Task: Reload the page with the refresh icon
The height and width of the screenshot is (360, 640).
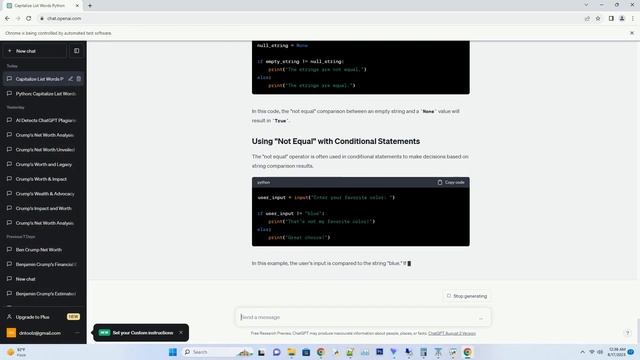Action: (x=29, y=18)
